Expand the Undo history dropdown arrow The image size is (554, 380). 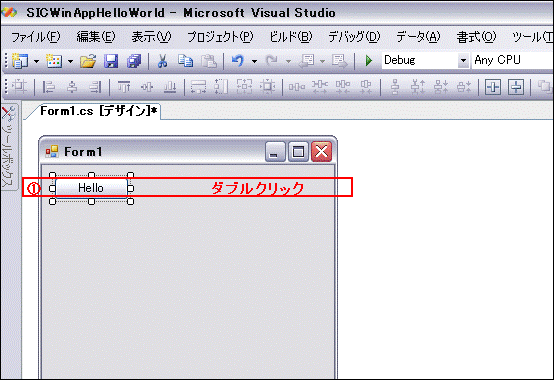[254, 61]
